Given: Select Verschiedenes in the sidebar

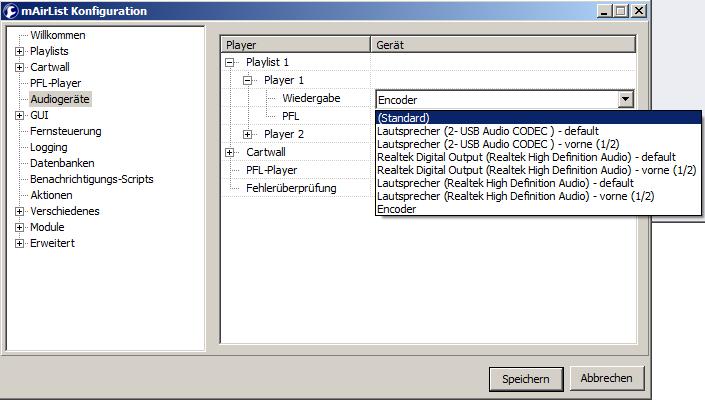Looking at the screenshot, I should pyautogui.click(x=65, y=211).
